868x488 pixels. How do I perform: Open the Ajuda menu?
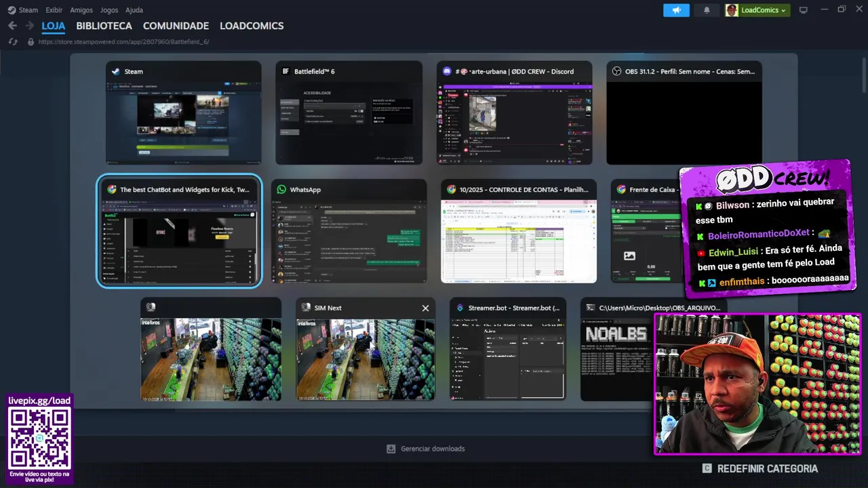134,10
